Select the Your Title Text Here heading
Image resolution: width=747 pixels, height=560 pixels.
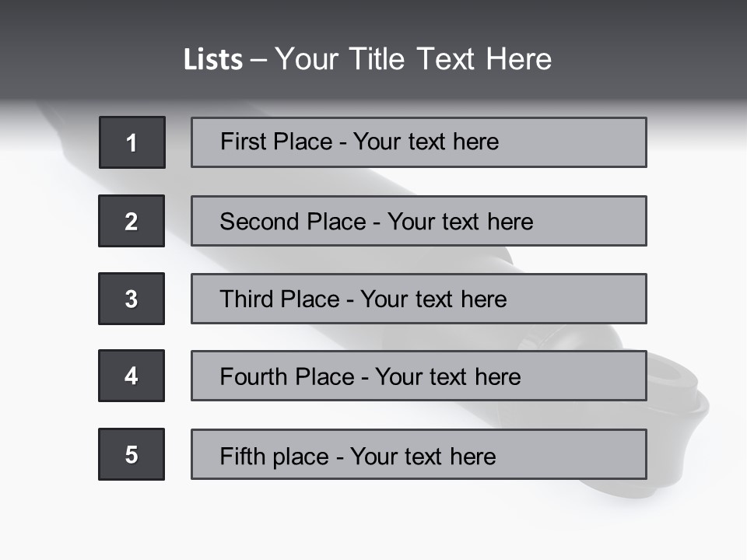click(x=413, y=59)
